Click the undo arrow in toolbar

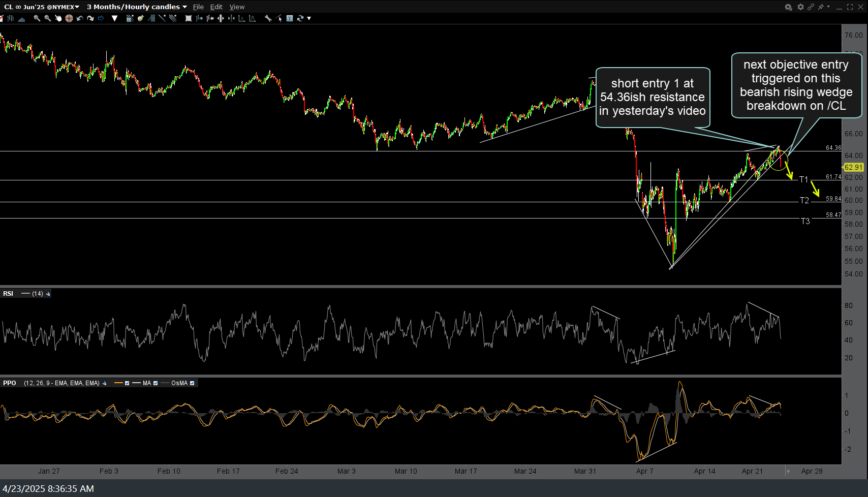pyautogui.click(x=80, y=18)
